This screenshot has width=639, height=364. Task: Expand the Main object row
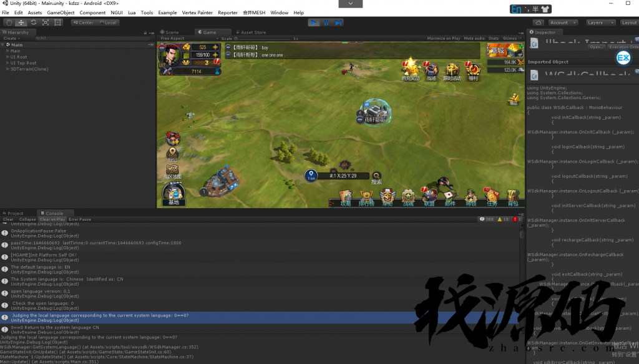tap(7, 51)
